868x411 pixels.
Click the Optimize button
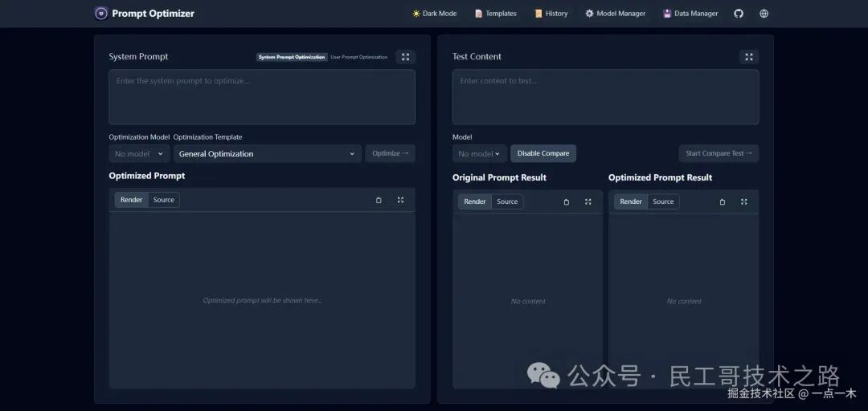[391, 153]
